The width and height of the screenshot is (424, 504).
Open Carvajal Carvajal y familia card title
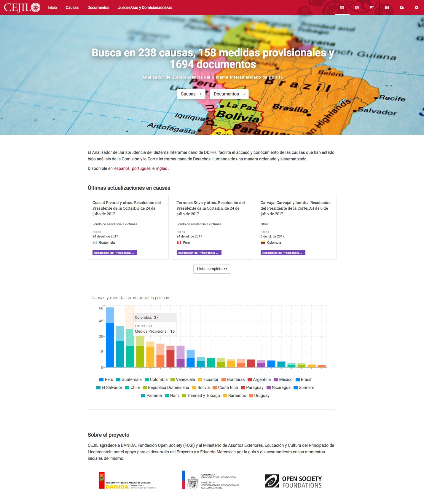click(296, 208)
